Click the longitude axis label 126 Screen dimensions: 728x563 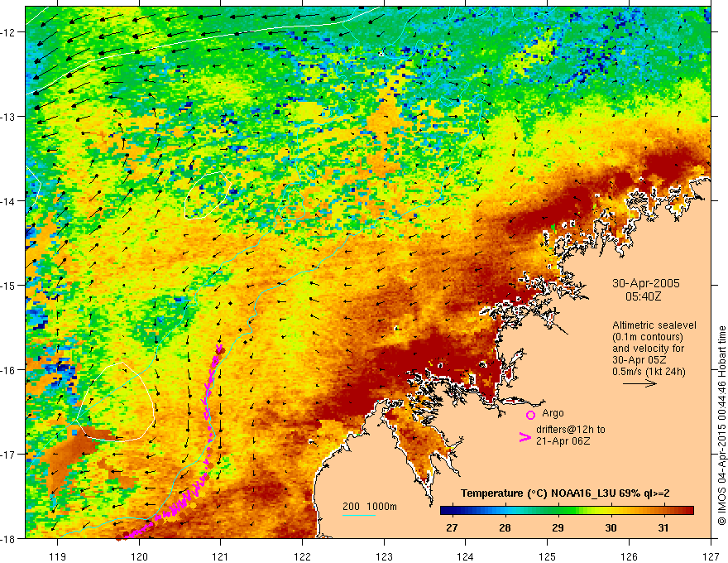pos(629,556)
